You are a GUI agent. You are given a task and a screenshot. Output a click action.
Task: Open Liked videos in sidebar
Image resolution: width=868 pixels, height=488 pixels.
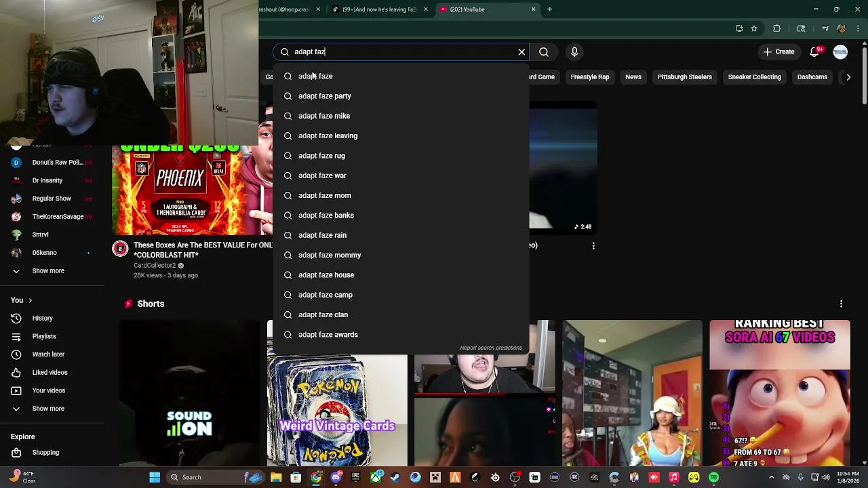tap(52, 373)
